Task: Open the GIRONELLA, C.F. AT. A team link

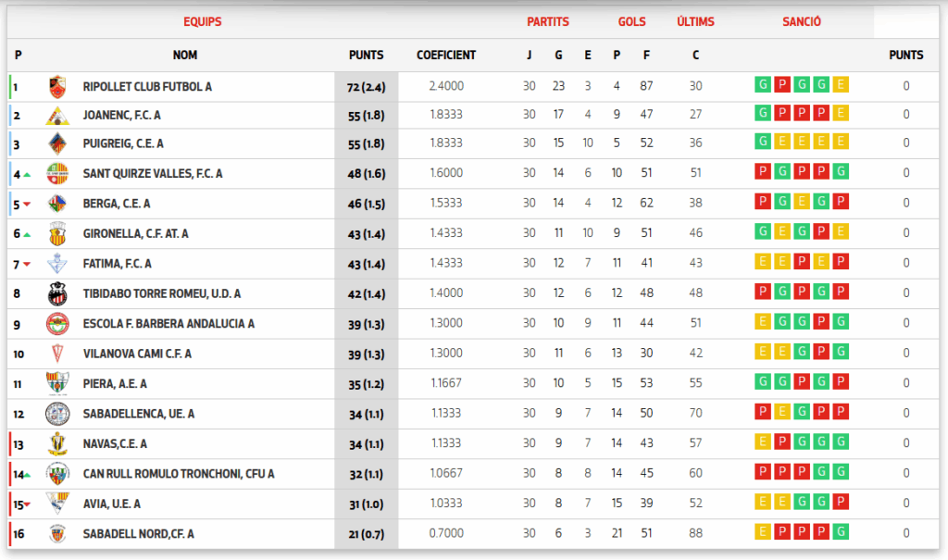Action: click(135, 234)
